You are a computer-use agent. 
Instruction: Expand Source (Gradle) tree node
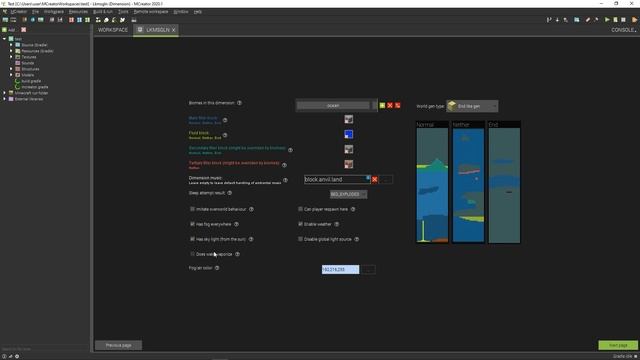tap(11, 45)
